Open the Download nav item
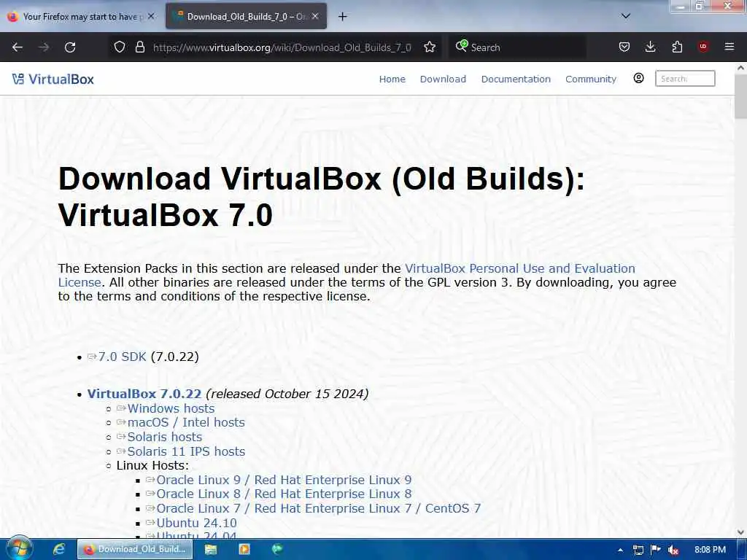The image size is (747, 560). (x=443, y=79)
